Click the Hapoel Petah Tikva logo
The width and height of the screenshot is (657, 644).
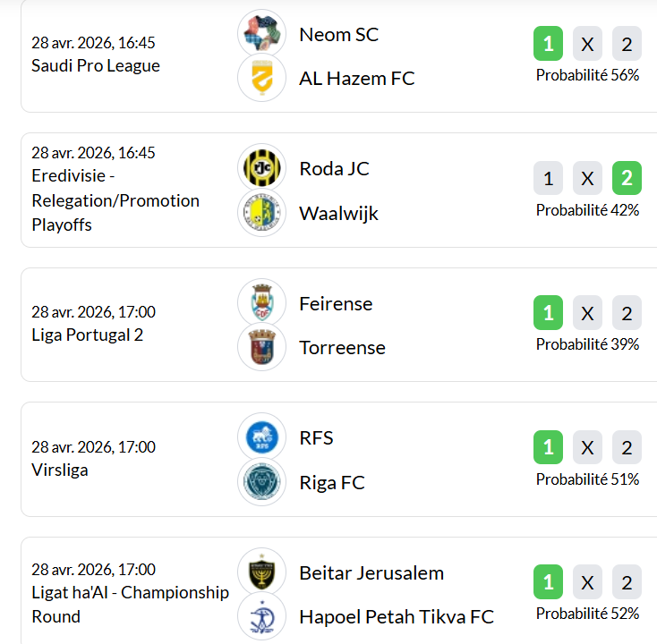261,616
